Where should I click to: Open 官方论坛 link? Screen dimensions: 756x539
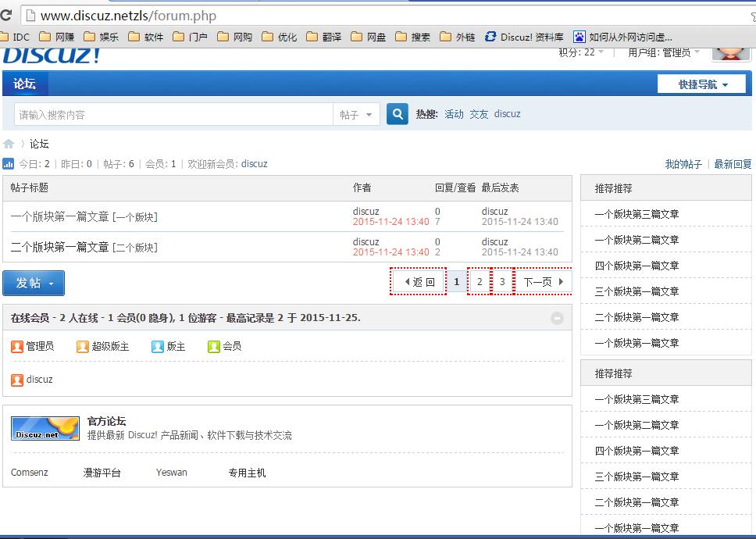coord(106,421)
